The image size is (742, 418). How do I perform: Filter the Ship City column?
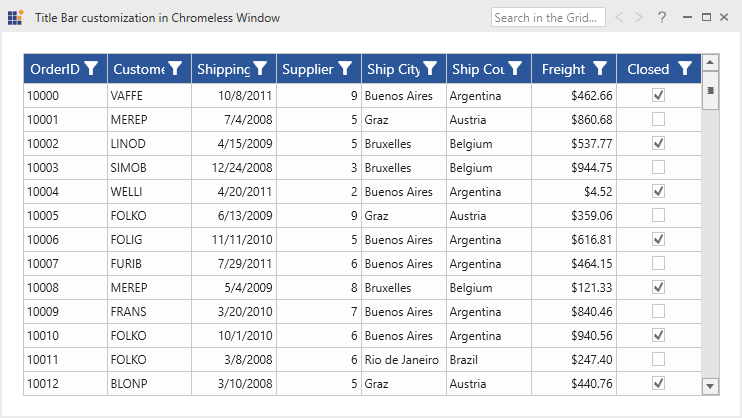[430, 68]
